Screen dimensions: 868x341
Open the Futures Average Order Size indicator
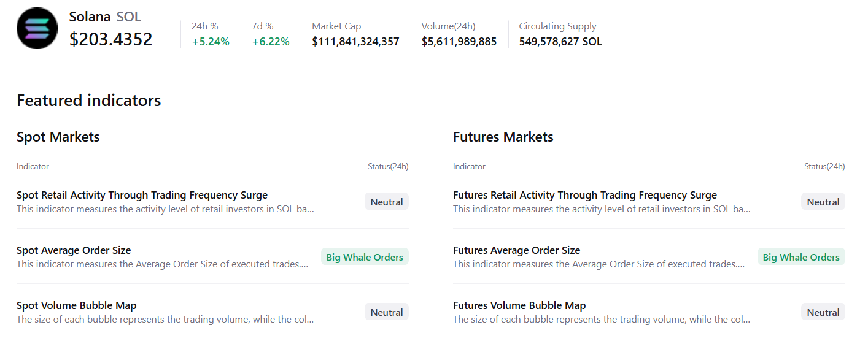coord(516,251)
